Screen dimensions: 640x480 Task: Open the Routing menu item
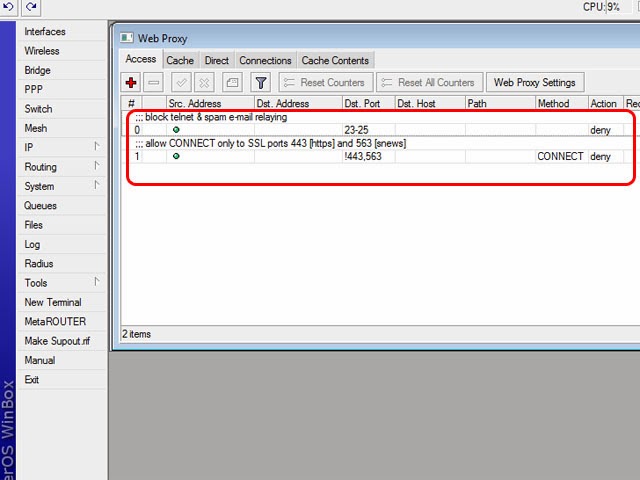(61, 167)
